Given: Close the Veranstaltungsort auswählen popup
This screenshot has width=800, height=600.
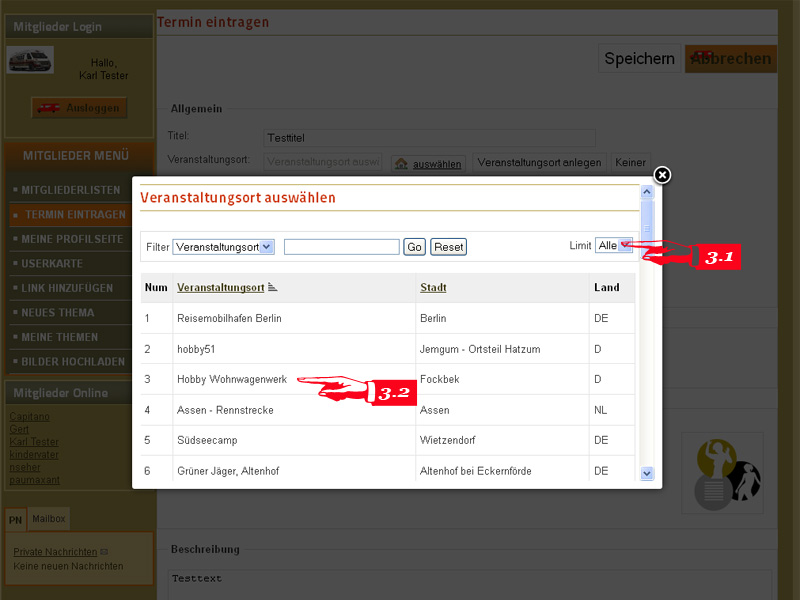Looking at the screenshot, I should pyautogui.click(x=662, y=175).
